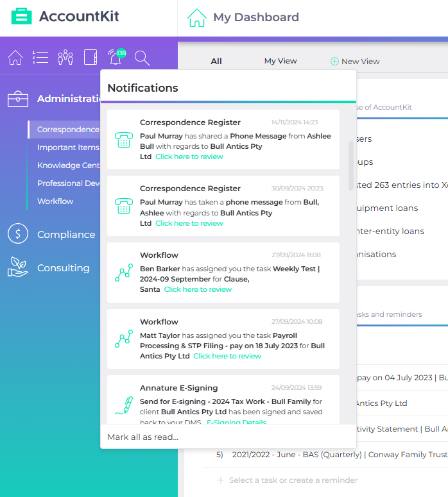Click the 'uipment loans' list item
This screenshot has width=448, height=497.
click(387, 208)
